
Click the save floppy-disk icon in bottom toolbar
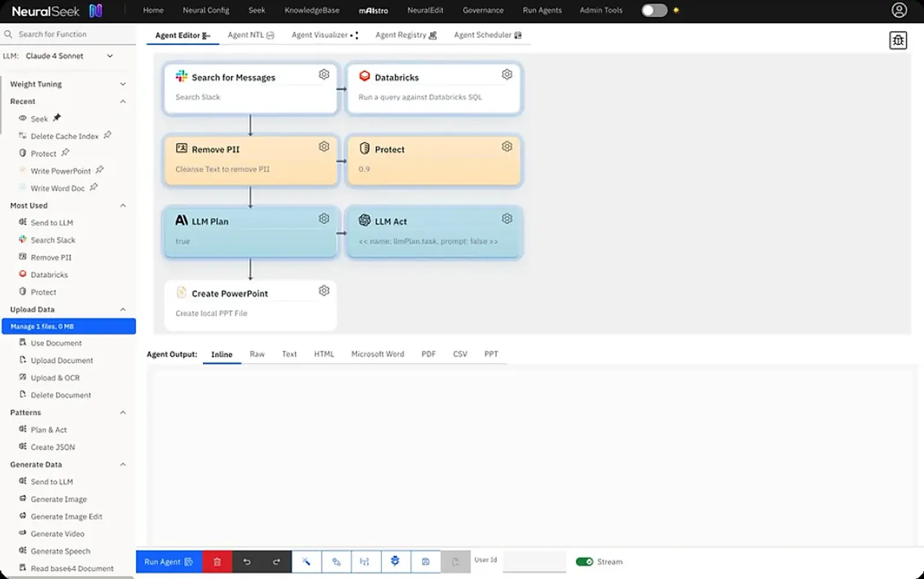click(x=426, y=562)
